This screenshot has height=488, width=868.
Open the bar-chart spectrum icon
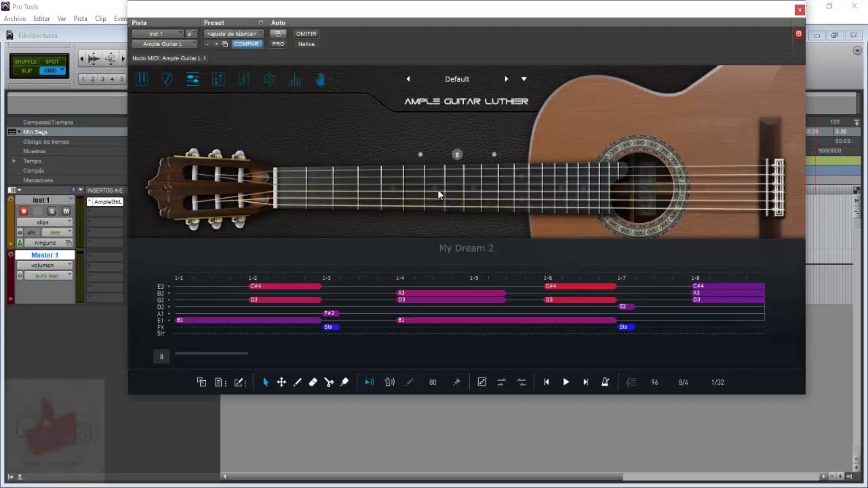pyautogui.click(x=294, y=79)
